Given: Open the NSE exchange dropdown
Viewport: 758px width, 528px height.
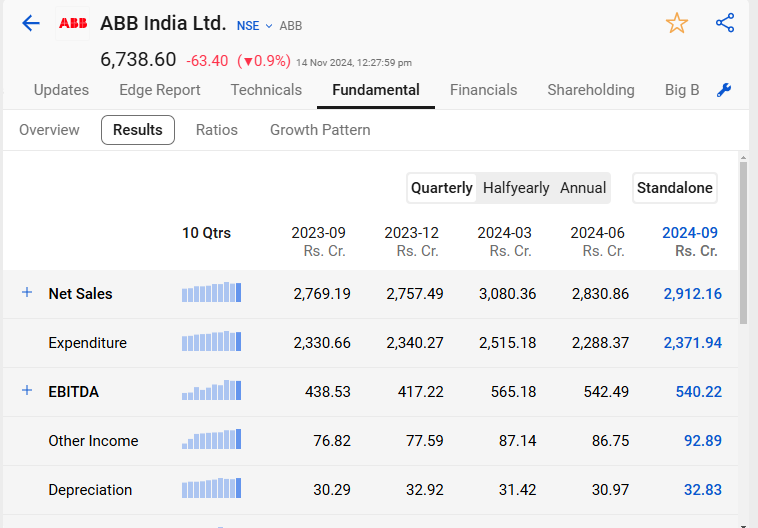Looking at the screenshot, I should [254, 26].
